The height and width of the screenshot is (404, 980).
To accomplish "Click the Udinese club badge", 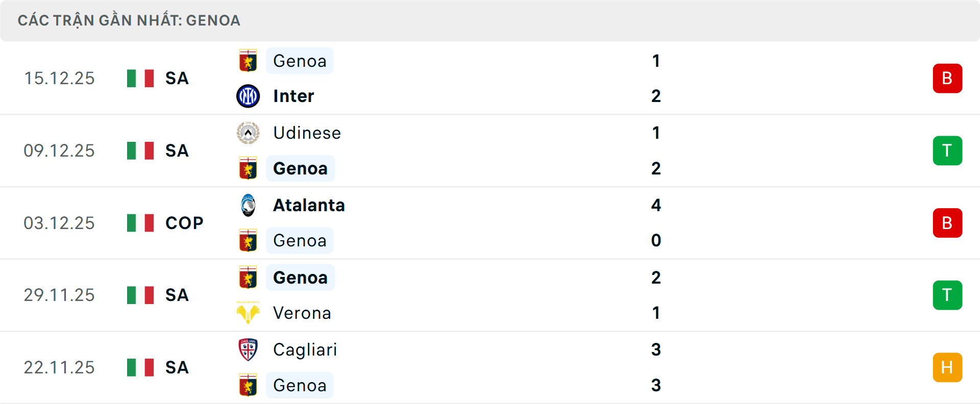I will [248, 133].
